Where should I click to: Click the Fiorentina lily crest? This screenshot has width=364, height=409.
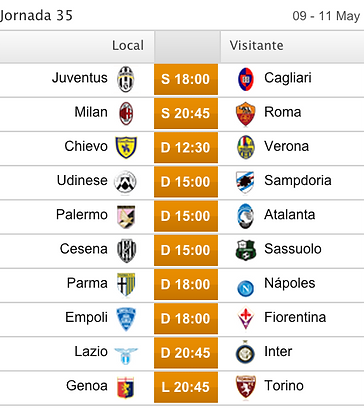(246, 318)
